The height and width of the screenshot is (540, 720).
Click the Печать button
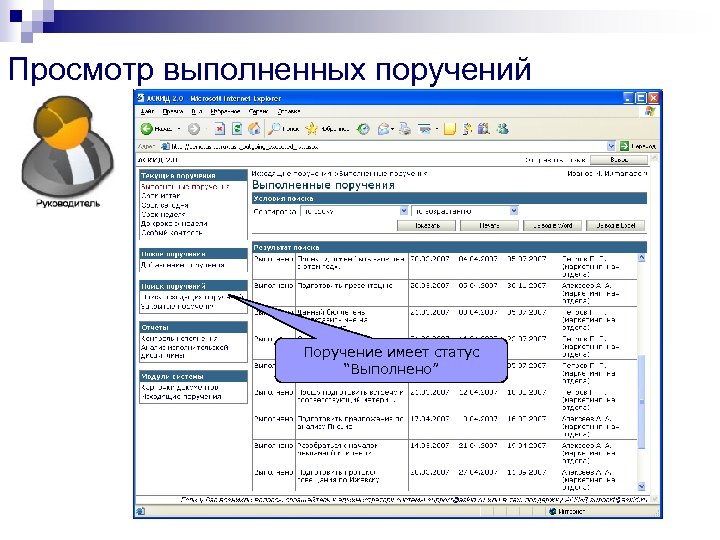(x=489, y=225)
